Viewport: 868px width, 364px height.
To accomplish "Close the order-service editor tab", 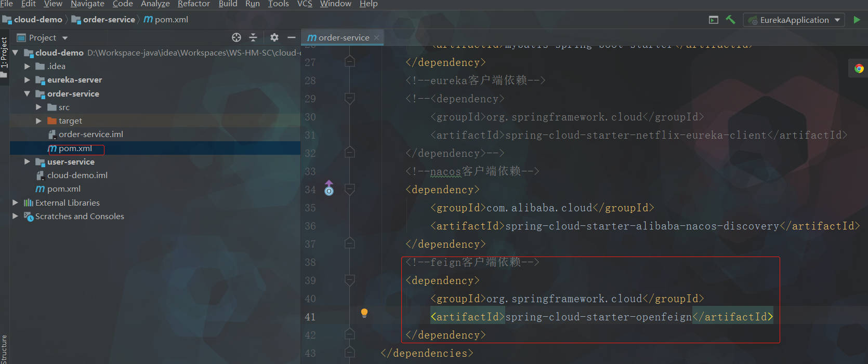I will click(x=376, y=38).
